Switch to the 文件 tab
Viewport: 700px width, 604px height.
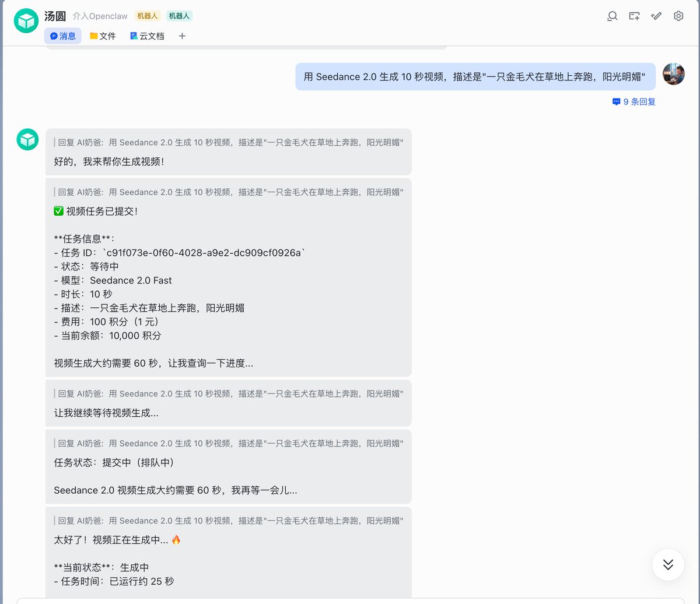pos(103,36)
